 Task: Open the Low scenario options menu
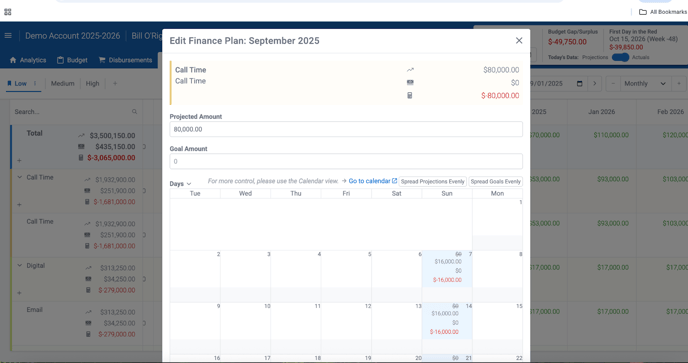click(x=35, y=83)
